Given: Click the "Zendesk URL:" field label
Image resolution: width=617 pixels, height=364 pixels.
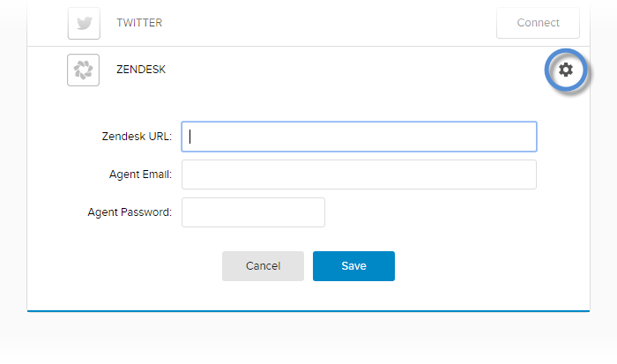Looking at the screenshot, I should [137, 137].
